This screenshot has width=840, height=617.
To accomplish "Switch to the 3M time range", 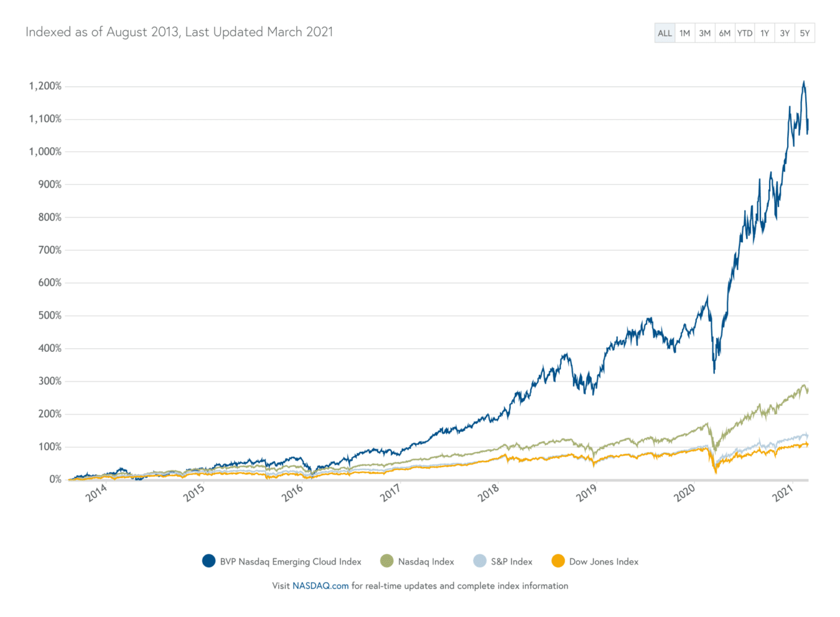I will 705,33.
